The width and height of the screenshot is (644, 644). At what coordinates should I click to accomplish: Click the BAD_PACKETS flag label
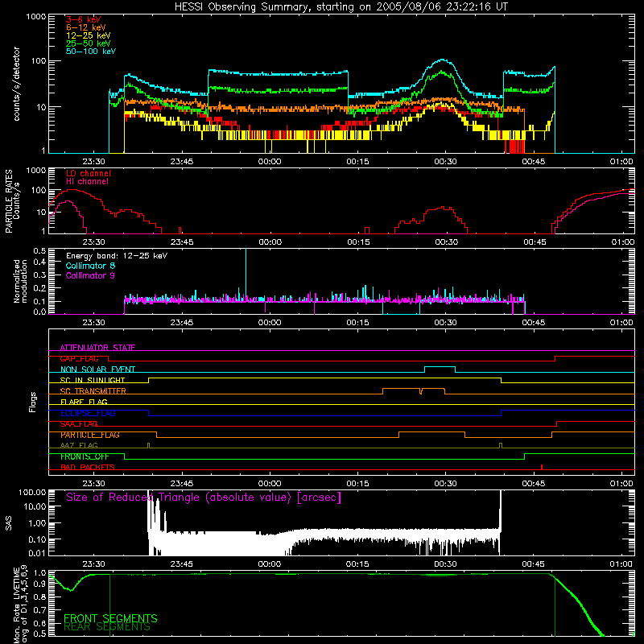pos(88,468)
